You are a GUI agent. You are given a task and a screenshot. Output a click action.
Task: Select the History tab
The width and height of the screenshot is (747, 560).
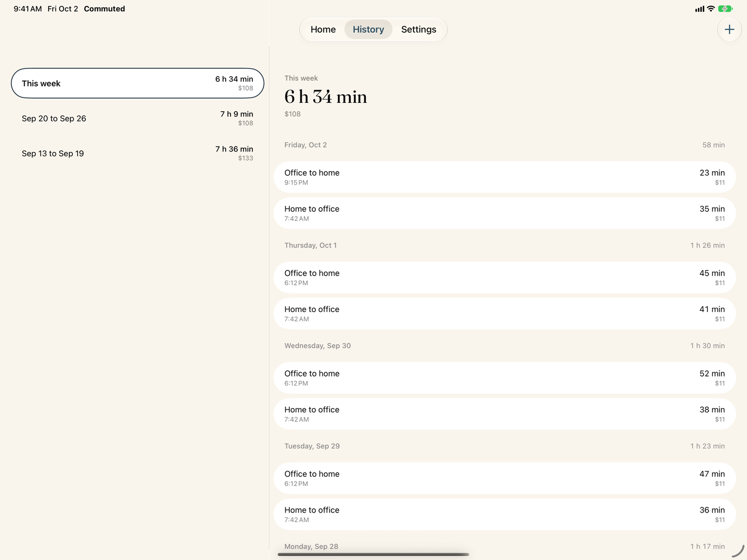click(x=368, y=29)
